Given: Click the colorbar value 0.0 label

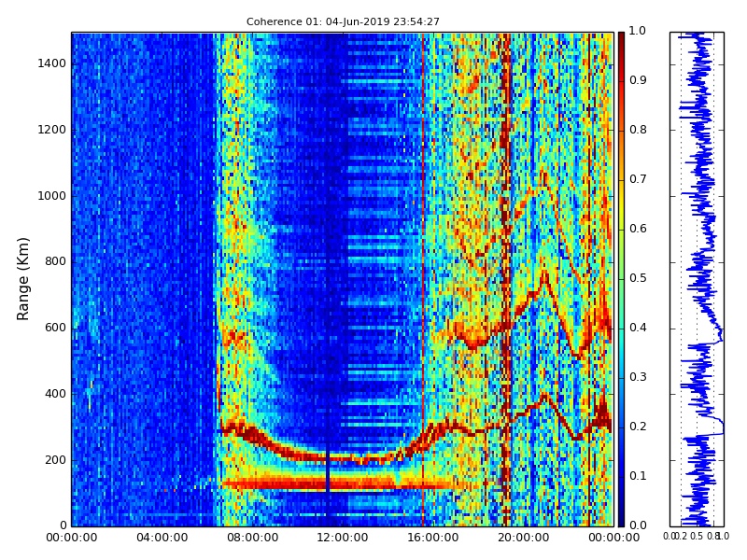Looking at the screenshot, I should click(638, 525).
